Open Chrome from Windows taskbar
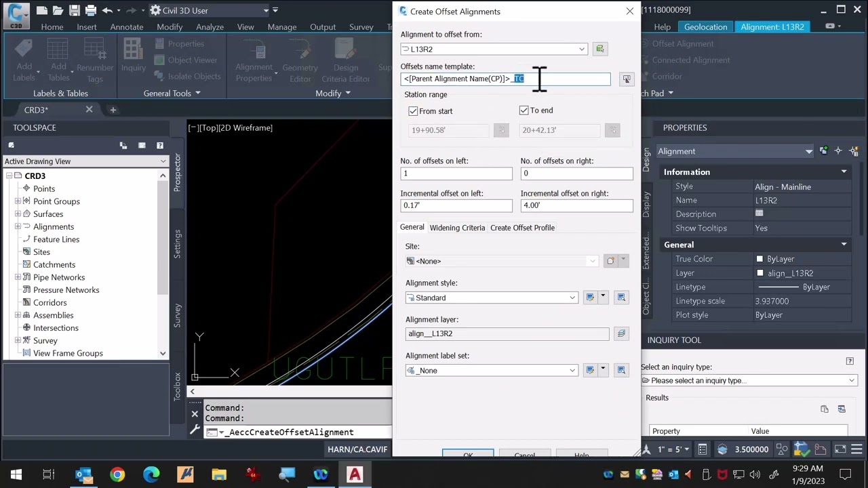Image resolution: width=868 pixels, height=488 pixels. point(117,474)
